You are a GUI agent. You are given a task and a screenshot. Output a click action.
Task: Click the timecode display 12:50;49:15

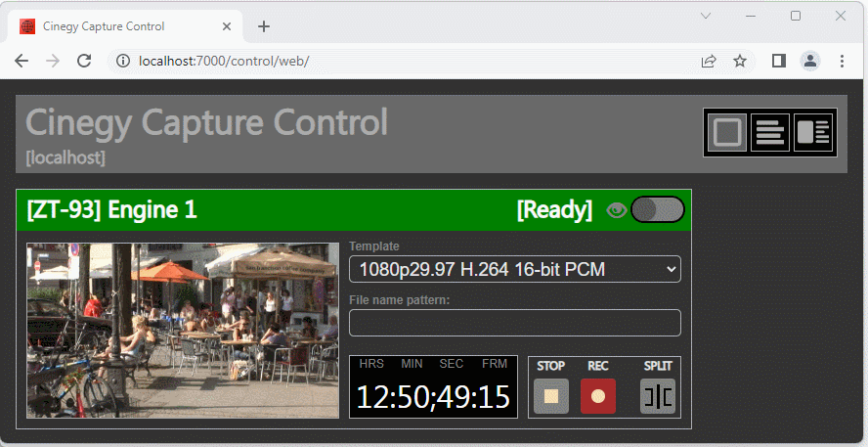pyautogui.click(x=433, y=396)
